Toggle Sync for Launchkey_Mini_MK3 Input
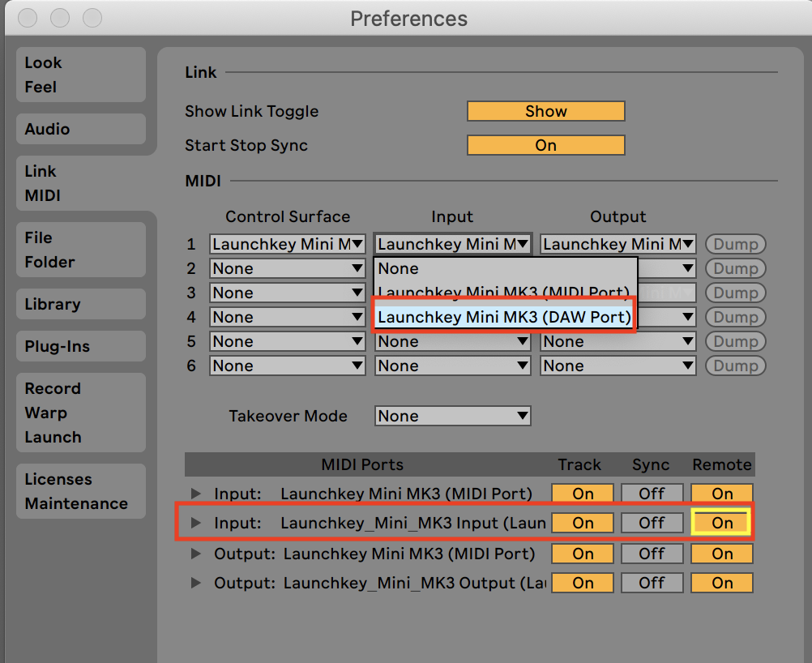 [652, 523]
